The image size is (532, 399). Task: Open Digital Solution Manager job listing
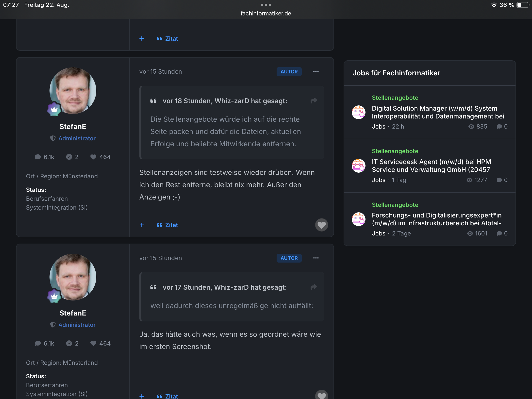(x=438, y=112)
